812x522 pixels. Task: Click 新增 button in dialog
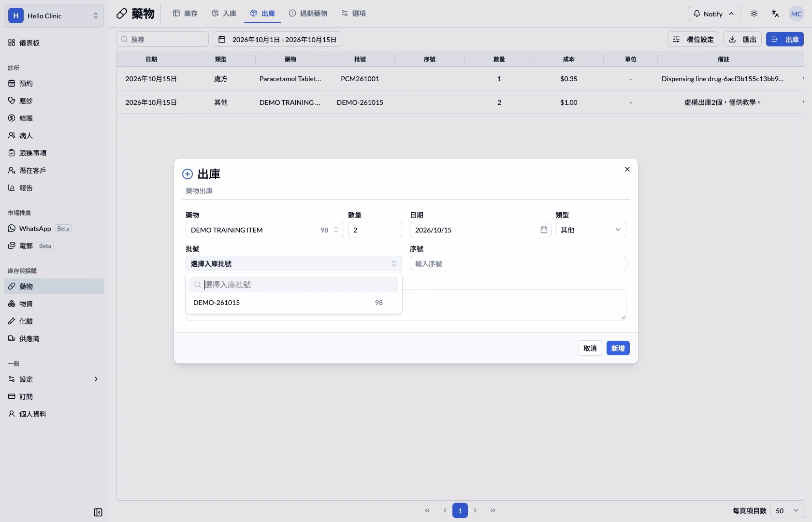click(618, 348)
